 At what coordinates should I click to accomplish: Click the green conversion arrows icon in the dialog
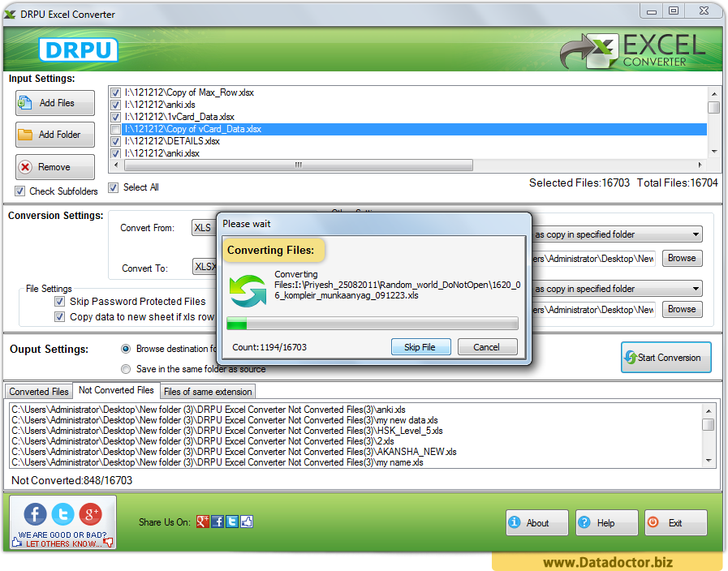248,291
